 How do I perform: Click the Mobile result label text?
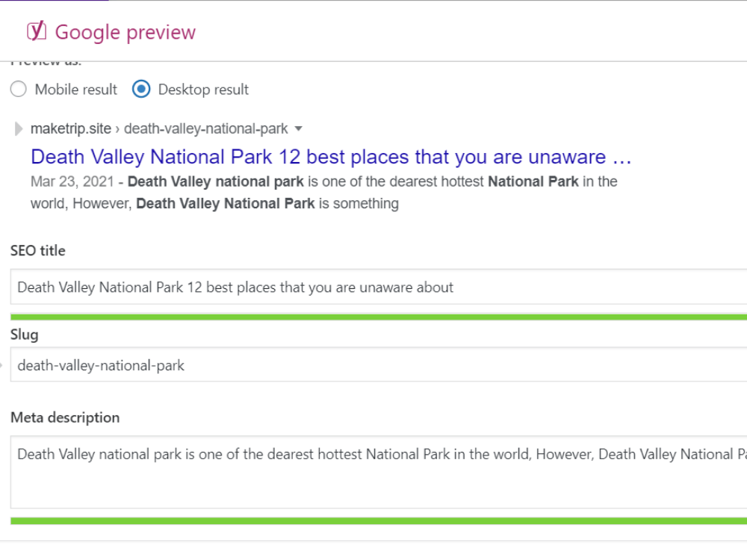coord(76,90)
